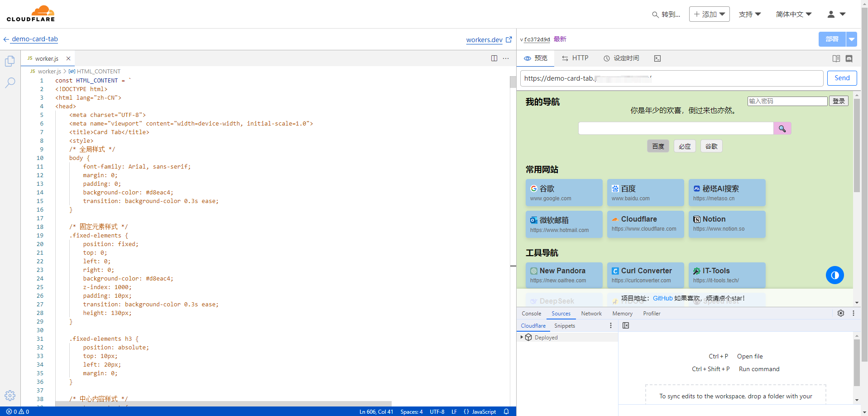Click the pink magnifier search button

click(x=782, y=128)
